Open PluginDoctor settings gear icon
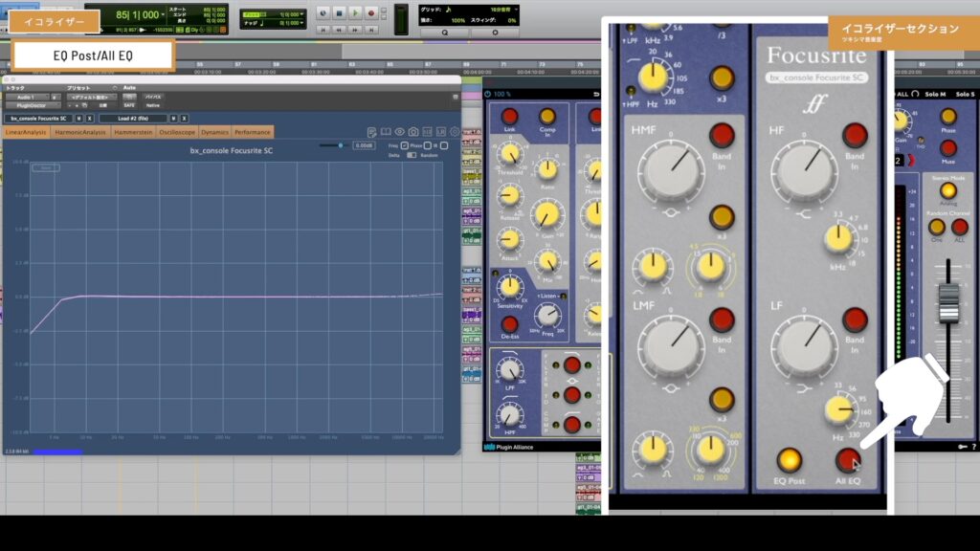This screenshot has height=551, width=980. (x=455, y=132)
